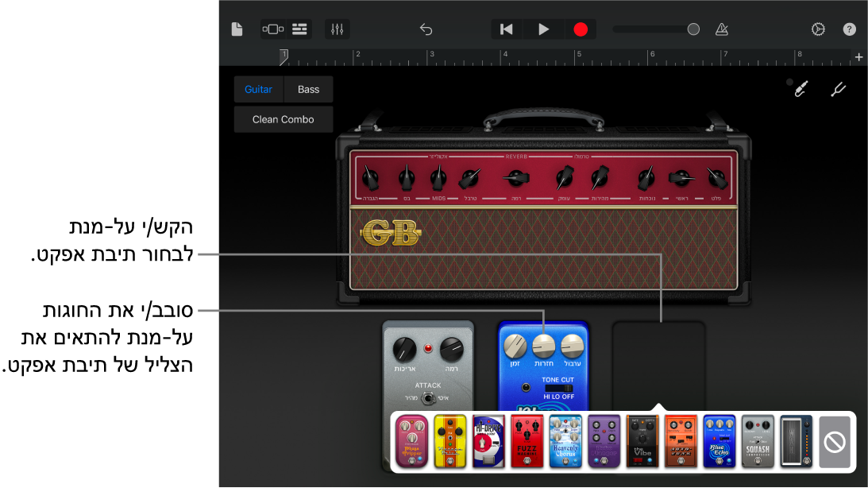The image size is (868, 488).
Task: Select the no-pedal remove option
Action: (834, 443)
